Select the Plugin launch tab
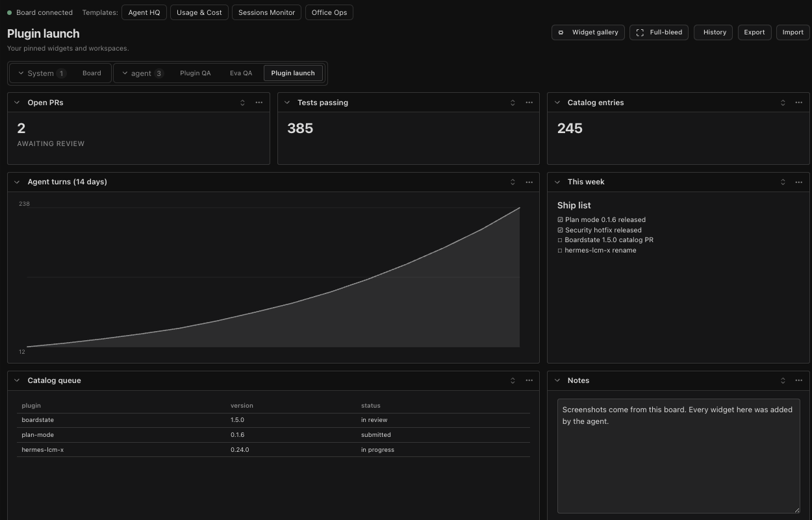812x520 pixels. 293,73
